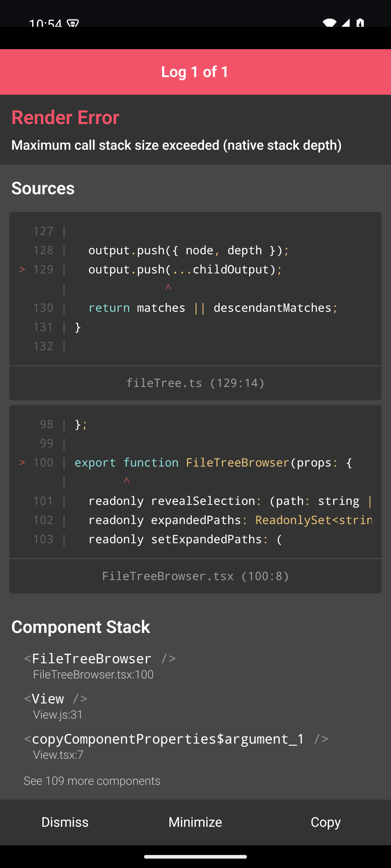Tap code line 128 output.push({ node, depth })
391x868 pixels.
click(189, 250)
